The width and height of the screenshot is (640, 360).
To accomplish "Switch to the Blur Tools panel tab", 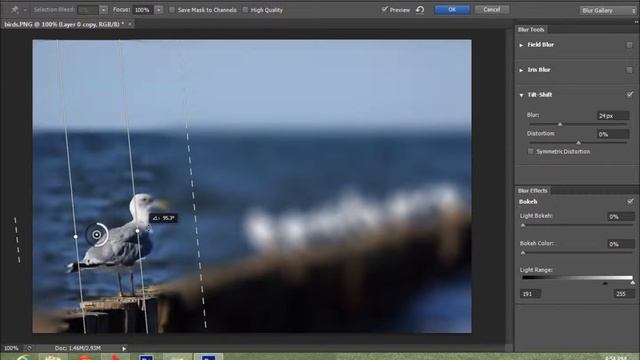I will coord(531,29).
